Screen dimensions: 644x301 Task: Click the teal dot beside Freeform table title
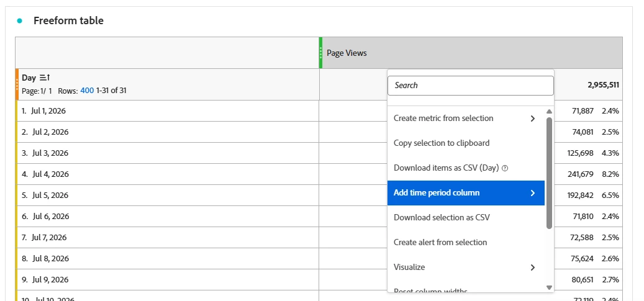19,21
